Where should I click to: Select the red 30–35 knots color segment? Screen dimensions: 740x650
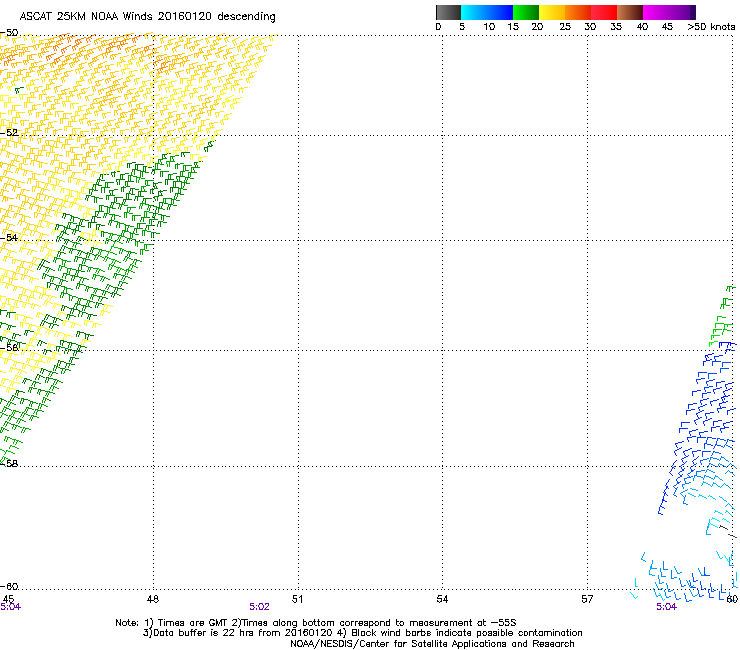click(x=604, y=12)
